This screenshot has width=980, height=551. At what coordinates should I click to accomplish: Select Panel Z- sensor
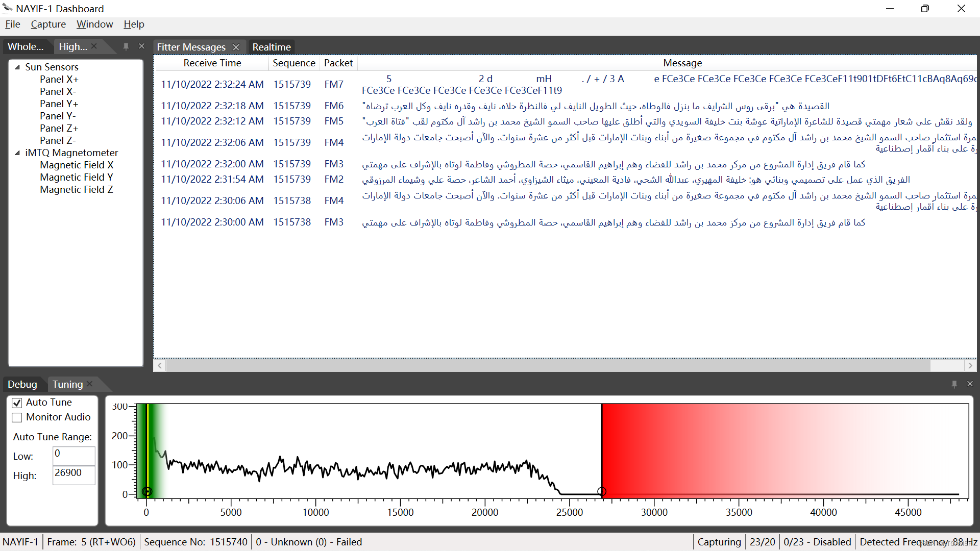point(58,140)
